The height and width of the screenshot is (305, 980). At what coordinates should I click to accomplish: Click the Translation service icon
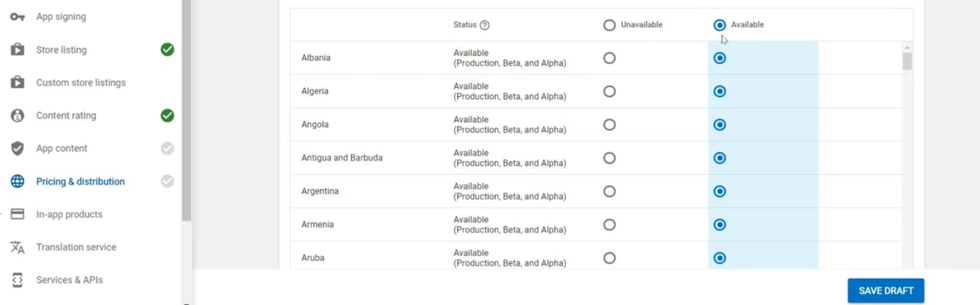(18, 248)
